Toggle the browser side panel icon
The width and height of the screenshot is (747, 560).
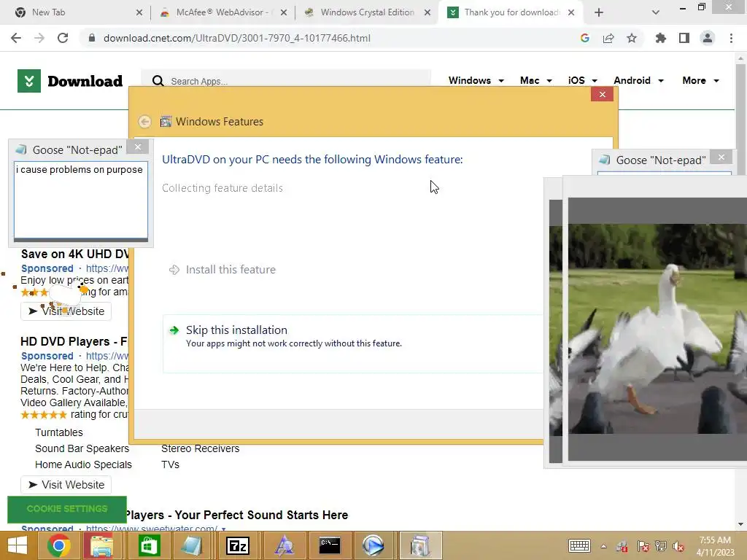[684, 38]
